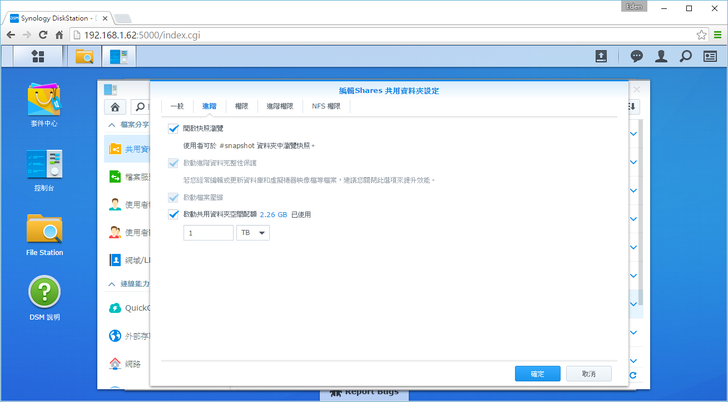Open QuickConnect in Control Panel sidebar
Viewport: 728px width, 402px height.
point(127,308)
